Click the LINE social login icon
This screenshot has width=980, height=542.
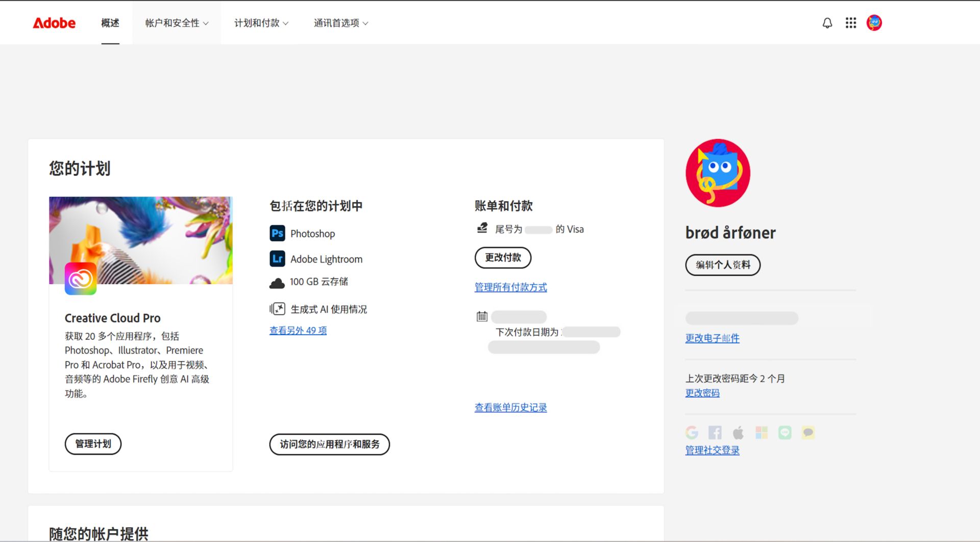pyautogui.click(x=784, y=432)
